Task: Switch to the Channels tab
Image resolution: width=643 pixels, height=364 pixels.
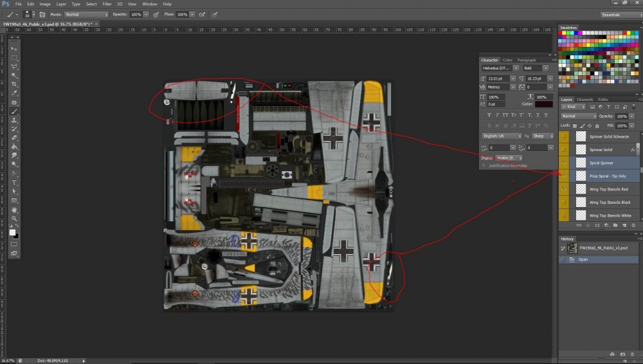Action: (x=584, y=100)
